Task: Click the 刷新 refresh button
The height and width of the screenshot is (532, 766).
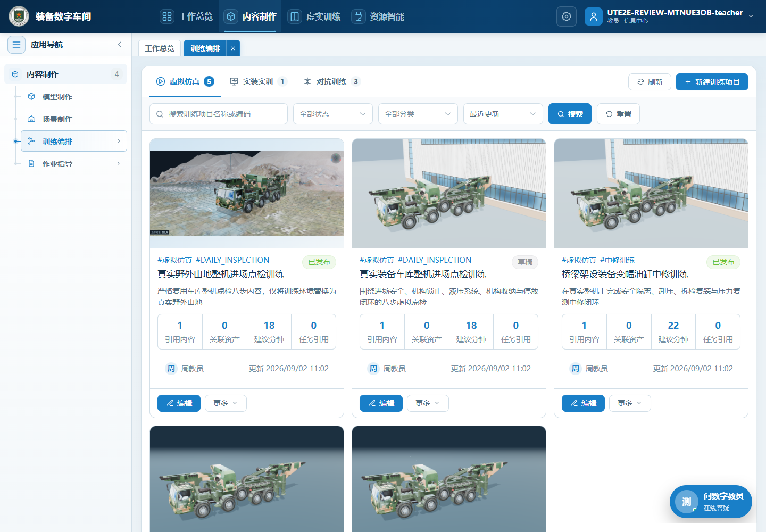Action: tap(650, 82)
